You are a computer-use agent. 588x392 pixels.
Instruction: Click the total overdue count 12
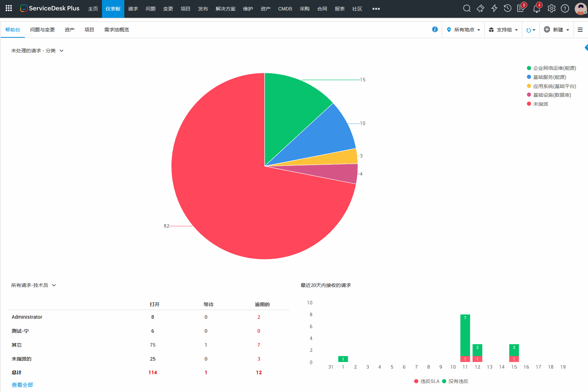(x=259, y=372)
